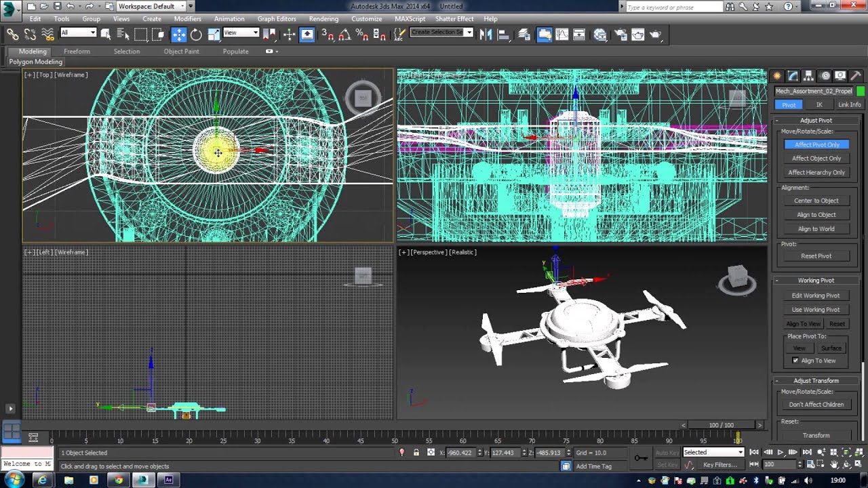Viewport: 868px width, 488px height.
Task: Open Render Setup teapot icon
Action: click(620, 34)
